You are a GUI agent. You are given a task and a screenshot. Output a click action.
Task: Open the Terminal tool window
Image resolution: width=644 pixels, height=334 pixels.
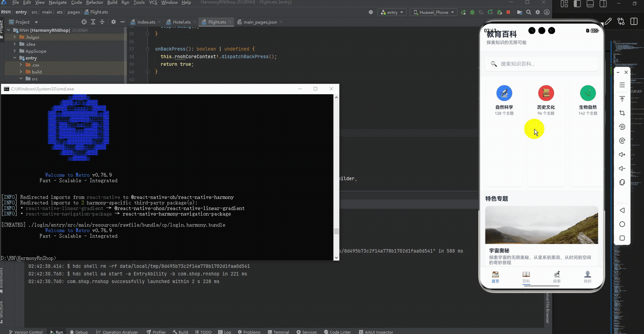point(278,332)
